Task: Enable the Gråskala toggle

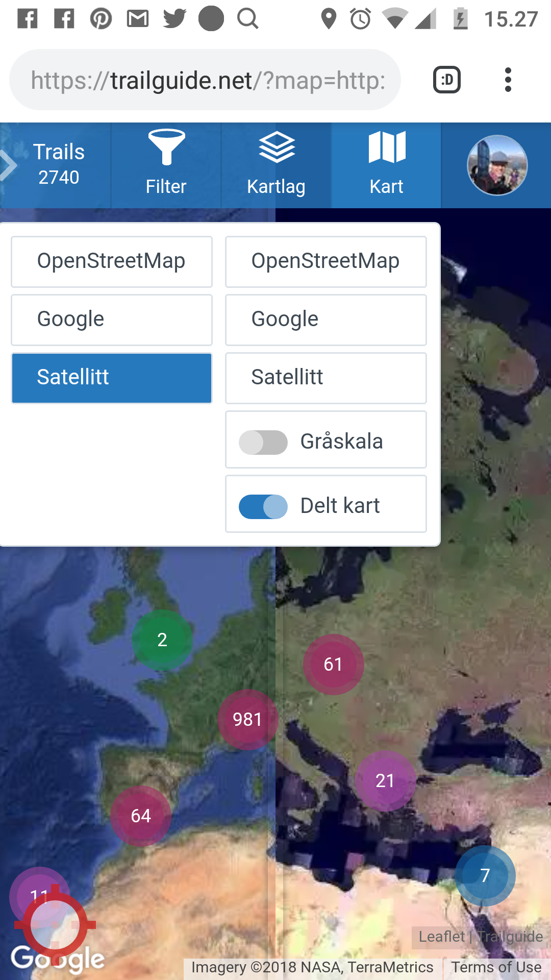Action: tap(263, 442)
